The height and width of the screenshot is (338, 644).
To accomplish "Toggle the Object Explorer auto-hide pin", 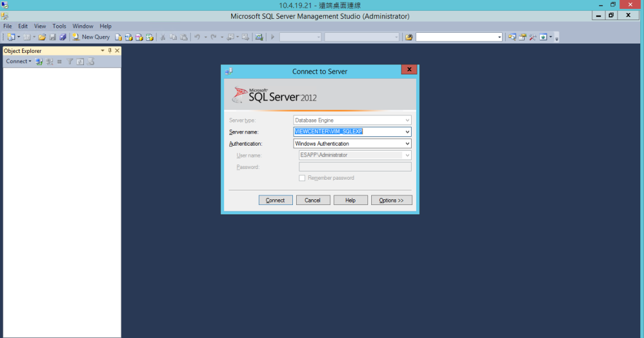I will point(110,50).
